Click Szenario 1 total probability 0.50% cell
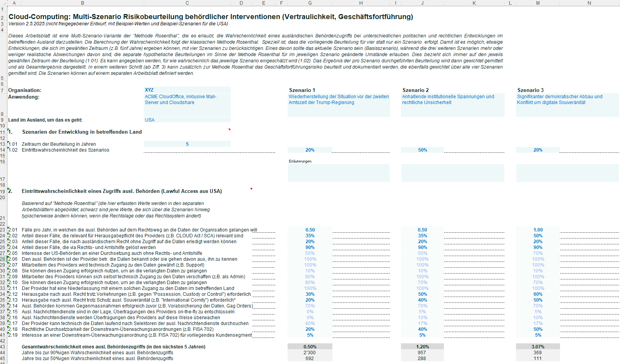The width and height of the screenshot is (620, 364). (x=310, y=346)
